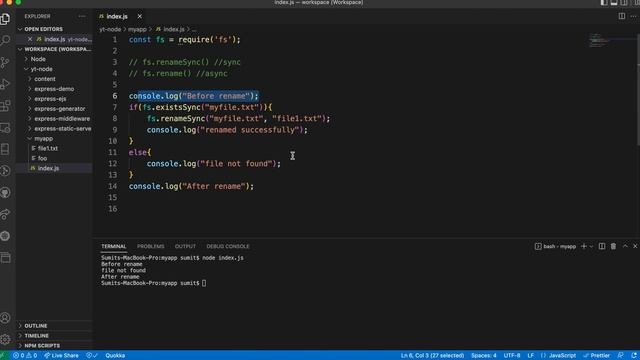640x360 pixels.
Task: Close index.js in Open Editors list
Action: (x=30, y=39)
